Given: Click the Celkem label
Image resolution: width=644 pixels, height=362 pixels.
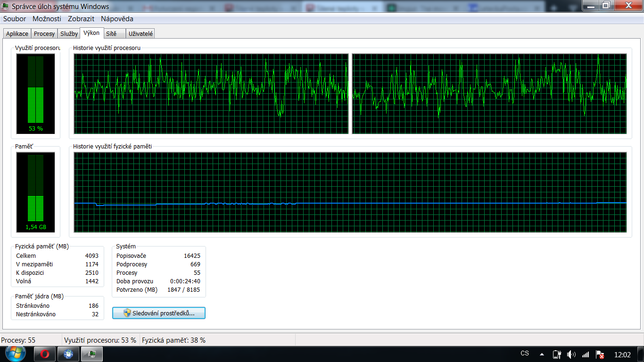Looking at the screenshot, I should point(26,256).
